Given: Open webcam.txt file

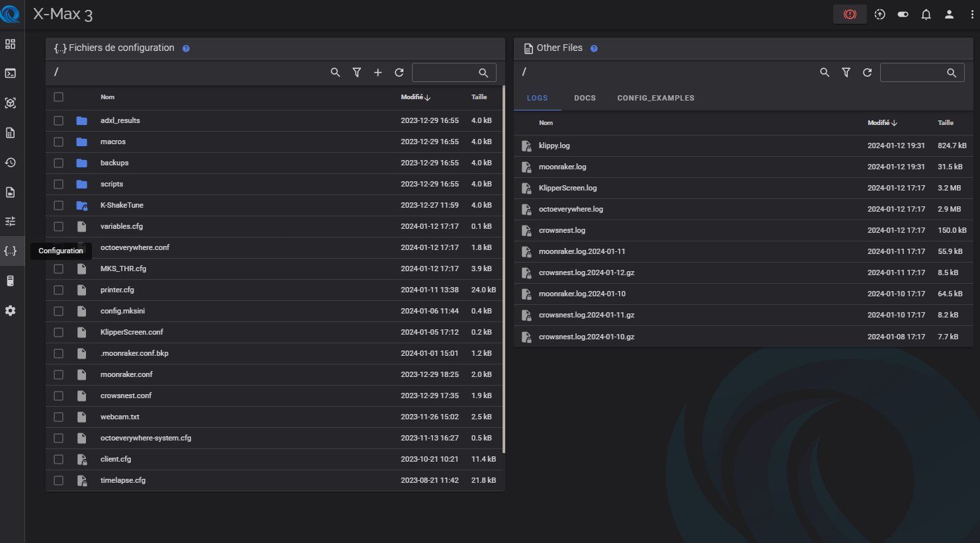Looking at the screenshot, I should [x=120, y=417].
